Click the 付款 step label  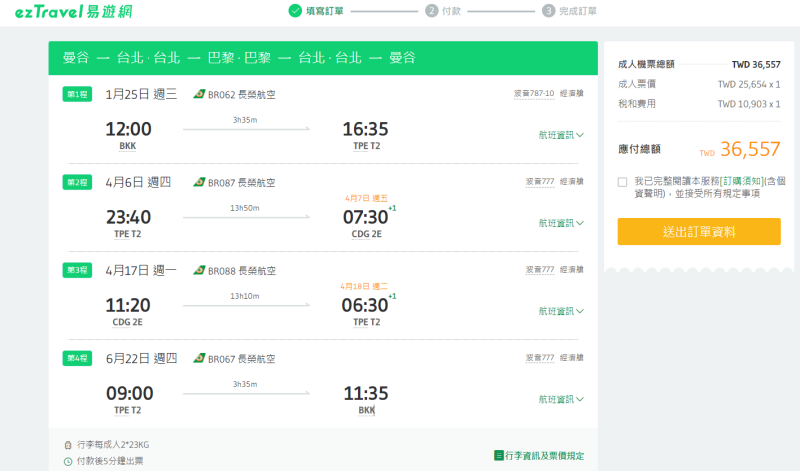(452, 11)
